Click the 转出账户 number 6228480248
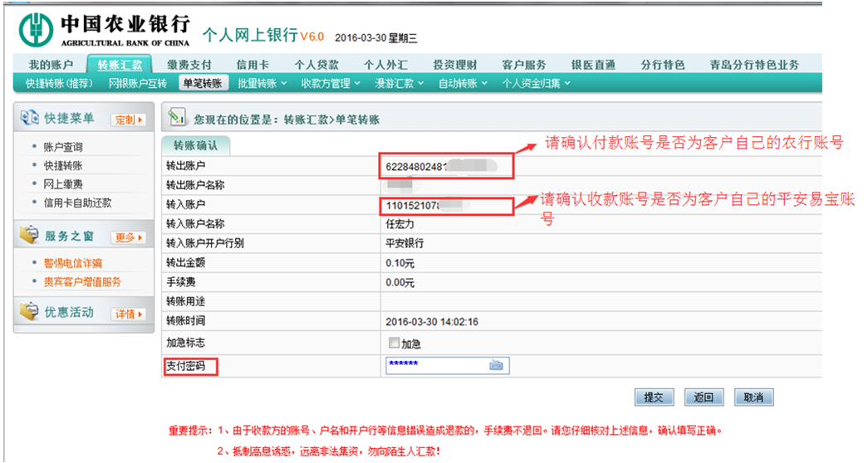This screenshot has width=868, height=463. (415, 167)
